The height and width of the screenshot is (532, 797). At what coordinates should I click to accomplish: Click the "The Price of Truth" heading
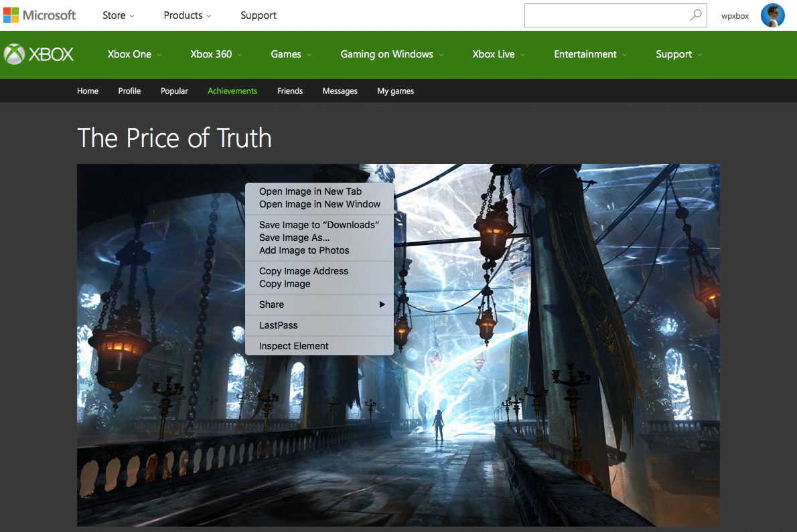tap(174, 138)
